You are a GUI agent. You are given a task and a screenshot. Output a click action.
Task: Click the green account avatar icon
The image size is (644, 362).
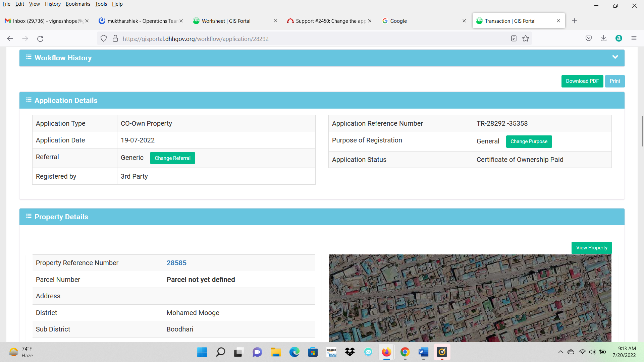[x=619, y=38]
